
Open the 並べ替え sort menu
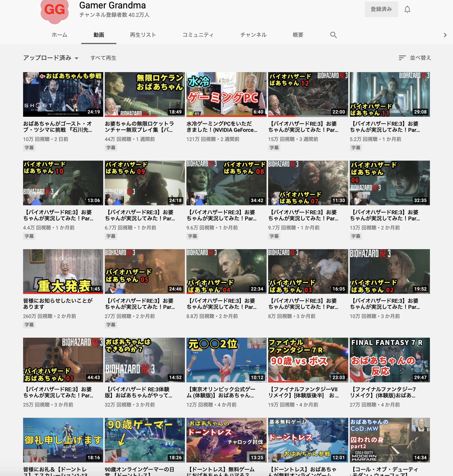click(x=420, y=58)
